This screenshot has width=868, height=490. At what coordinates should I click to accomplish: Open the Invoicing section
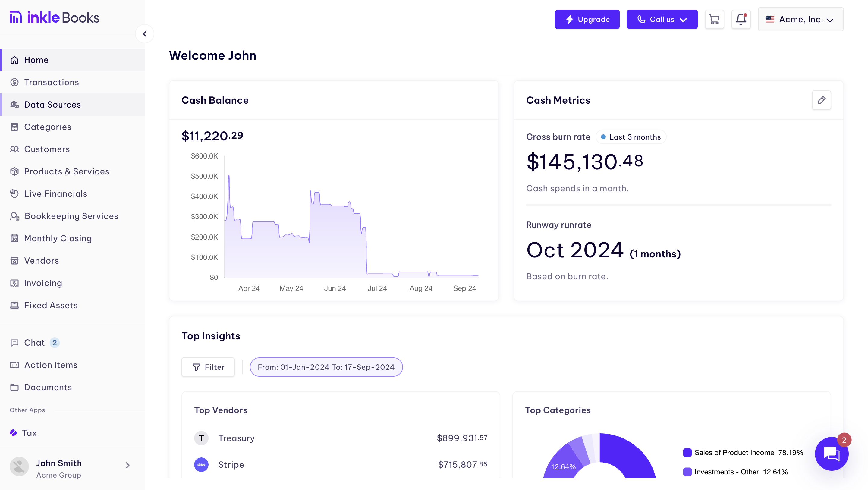[43, 283]
